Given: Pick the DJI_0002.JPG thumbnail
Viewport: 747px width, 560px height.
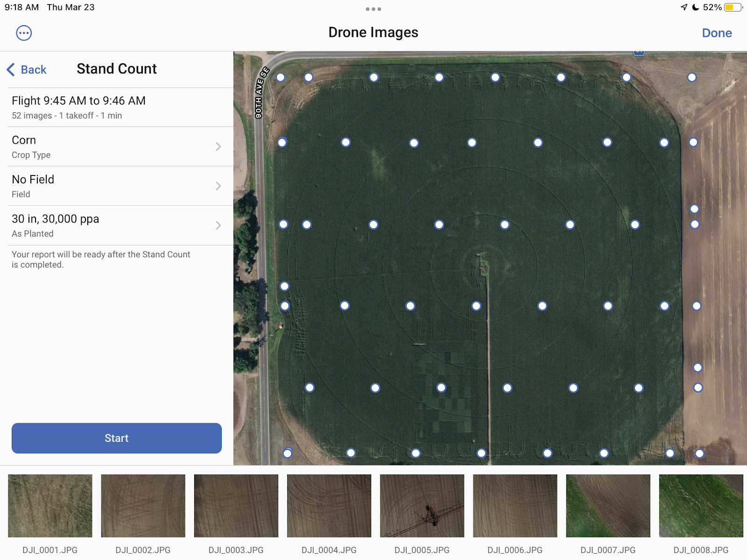Looking at the screenshot, I should [143, 506].
